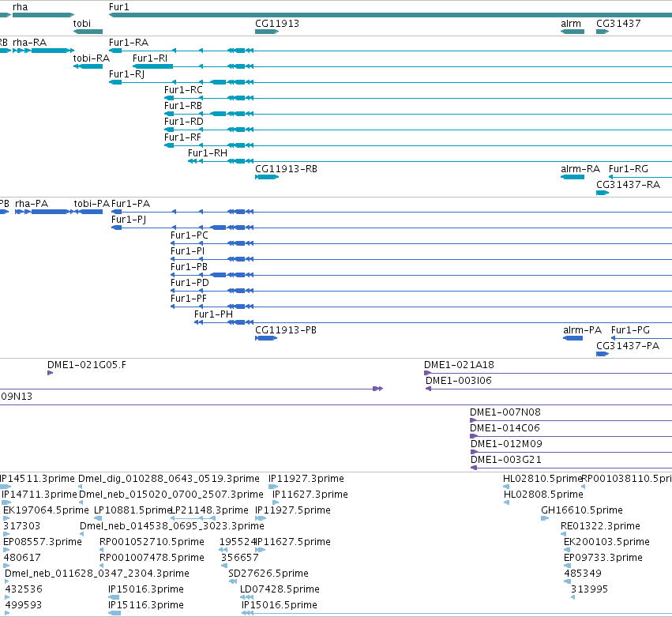Viewport: 672px width, 617px height.
Task: Select transcript label Fur1-RA
Action: click(129, 43)
